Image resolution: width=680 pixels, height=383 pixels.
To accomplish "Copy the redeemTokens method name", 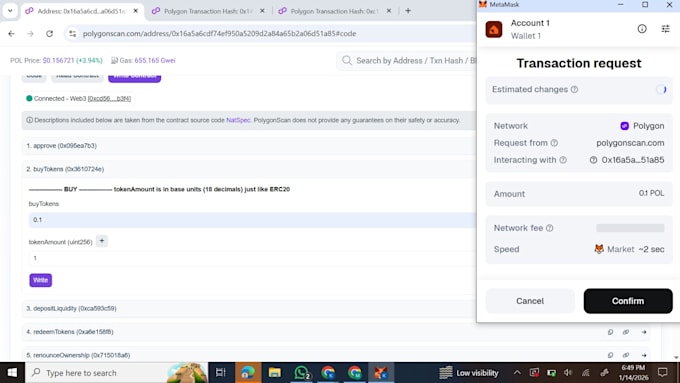I will (610, 332).
